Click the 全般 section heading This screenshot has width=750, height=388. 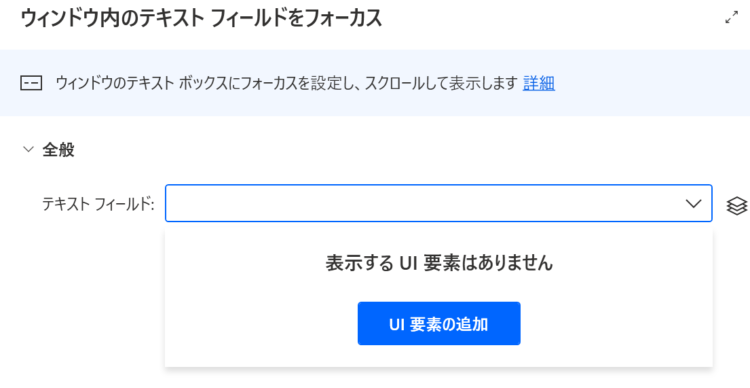click(58, 150)
